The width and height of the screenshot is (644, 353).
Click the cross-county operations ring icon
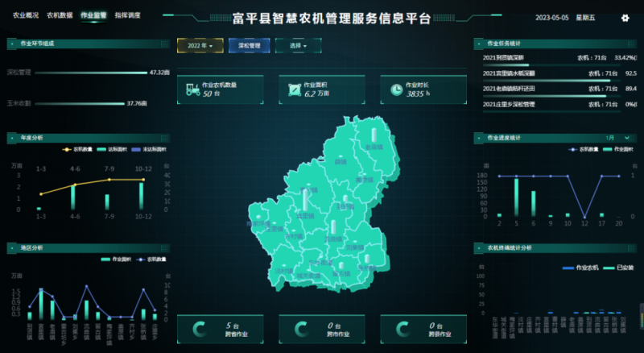tap(402, 328)
